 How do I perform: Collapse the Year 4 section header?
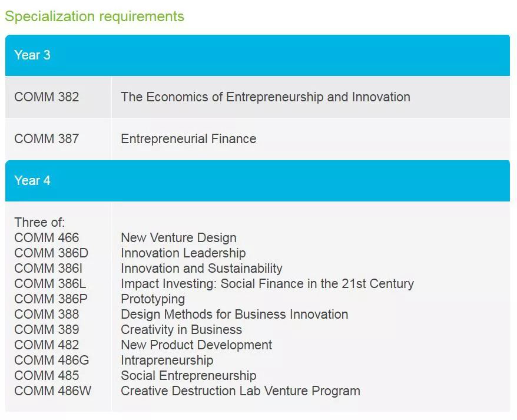pyautogui.click(x=257, y=181)
